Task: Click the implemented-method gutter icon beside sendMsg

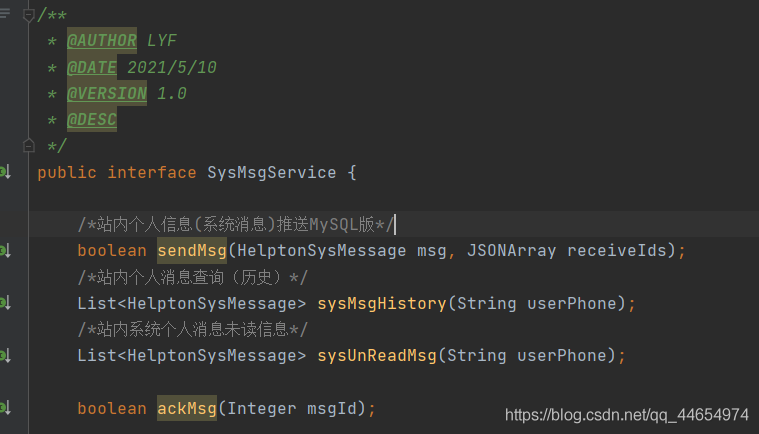Action: (5, 250)
